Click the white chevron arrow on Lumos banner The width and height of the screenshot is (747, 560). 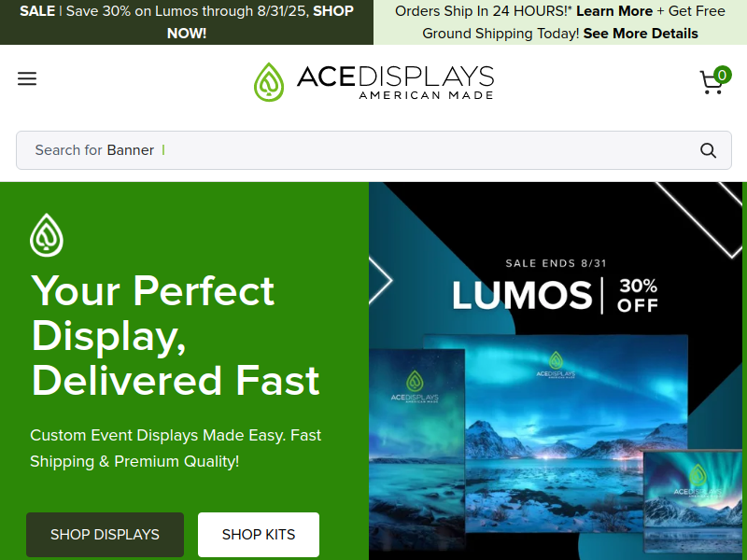pos(379,280)
